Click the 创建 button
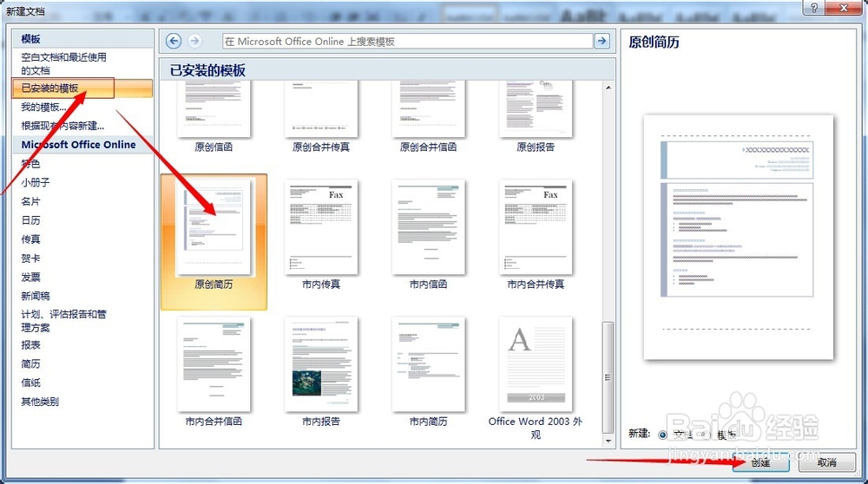Image resolution: width=868 pixels, height=484 pixels. coord(761,462)
